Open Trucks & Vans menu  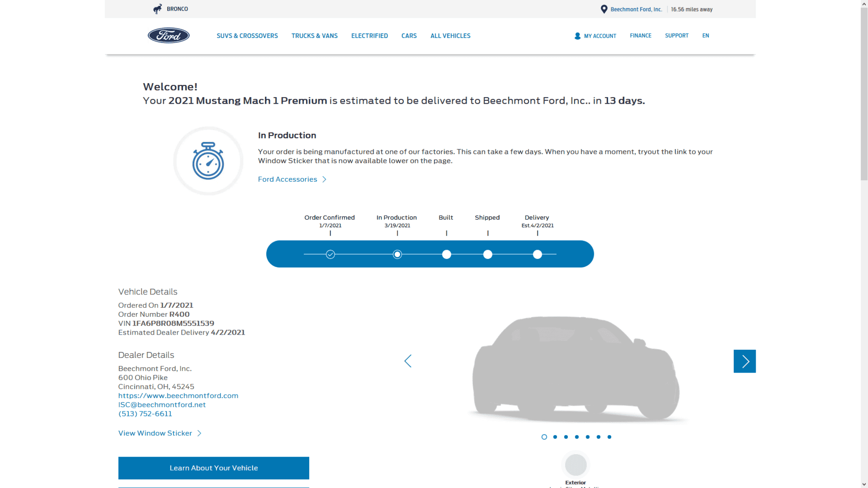(314, 36)
